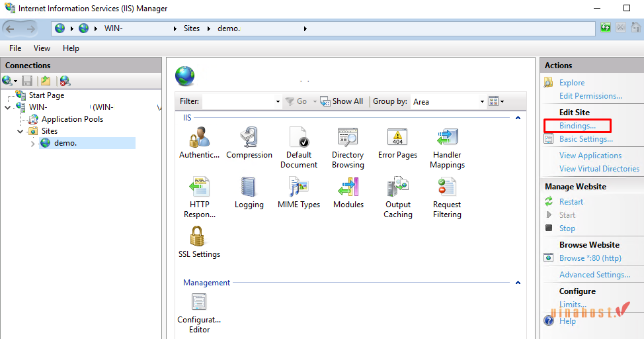Open the Go button dropdown arrow
644x339 pixels.
pos(315,101)
